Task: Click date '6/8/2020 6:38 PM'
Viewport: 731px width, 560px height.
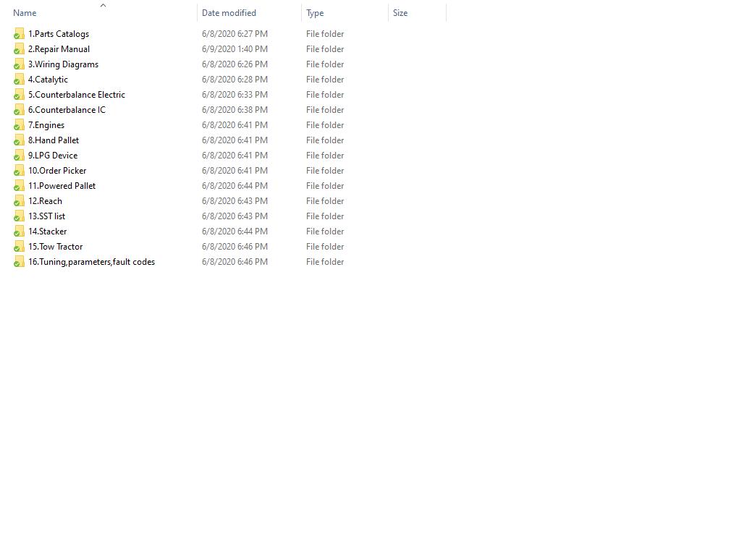Action: pyautogui.click(x=234, y=110)
